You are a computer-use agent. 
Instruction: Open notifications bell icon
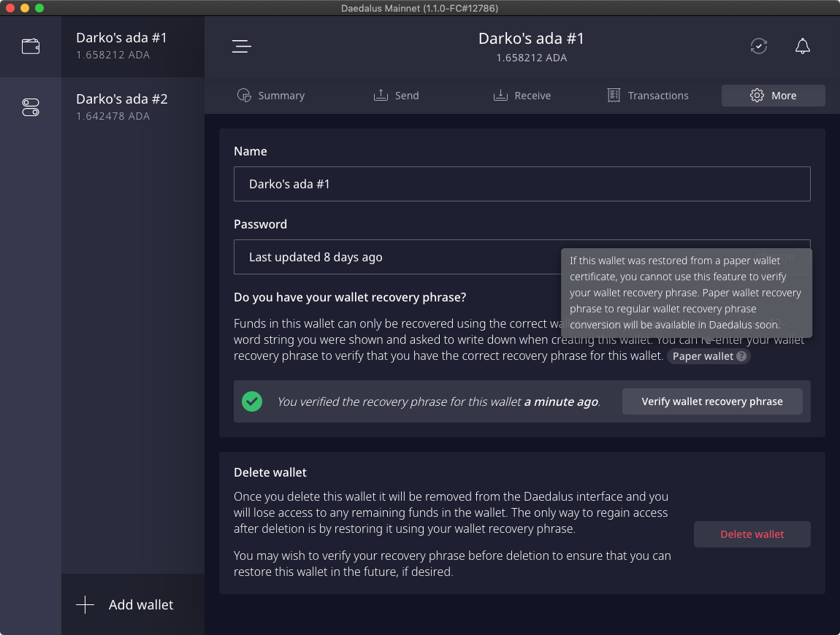[x=802, y=47]
